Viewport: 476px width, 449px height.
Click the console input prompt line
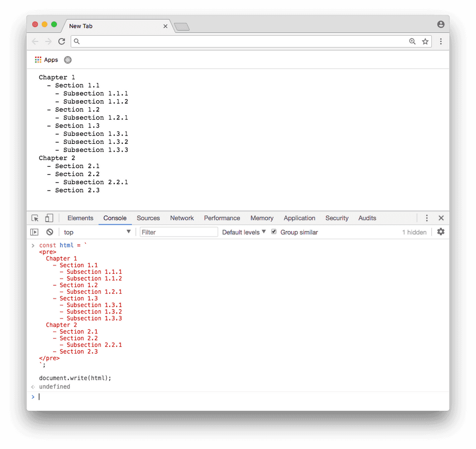tap(238, 397)
